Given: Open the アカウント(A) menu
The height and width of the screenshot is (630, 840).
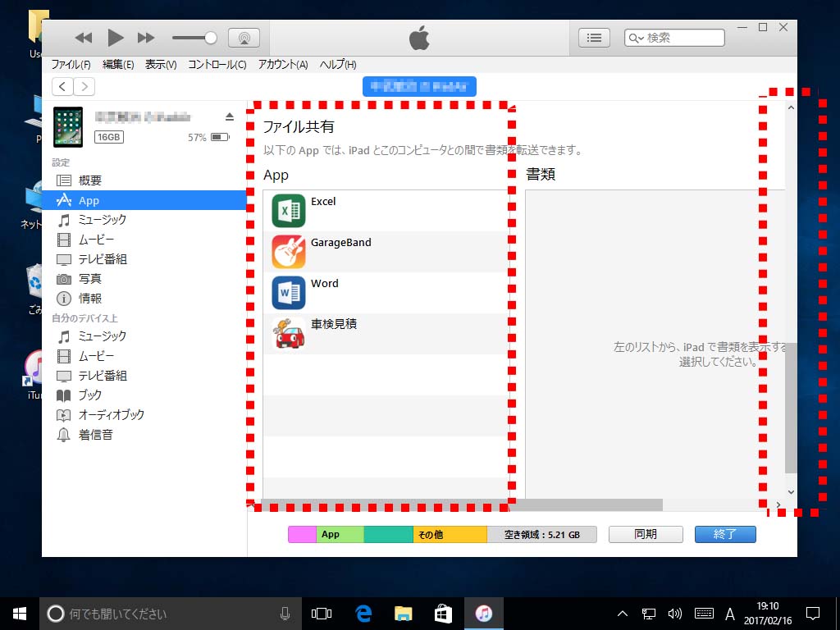Looking at the screenshot, I should click(282, 65).
